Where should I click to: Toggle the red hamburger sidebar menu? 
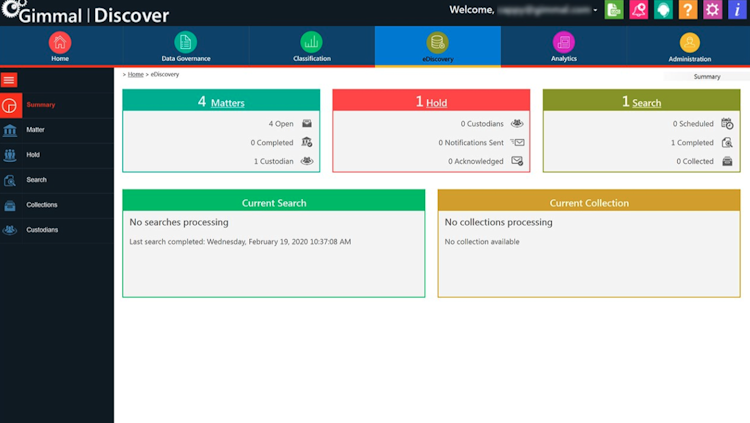9,80
